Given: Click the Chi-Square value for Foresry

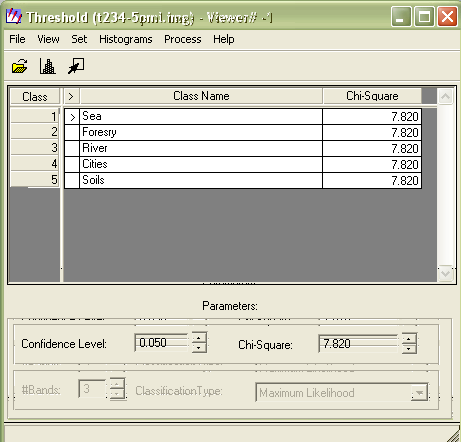Looking at the screenshot, I should coord(372,132).
